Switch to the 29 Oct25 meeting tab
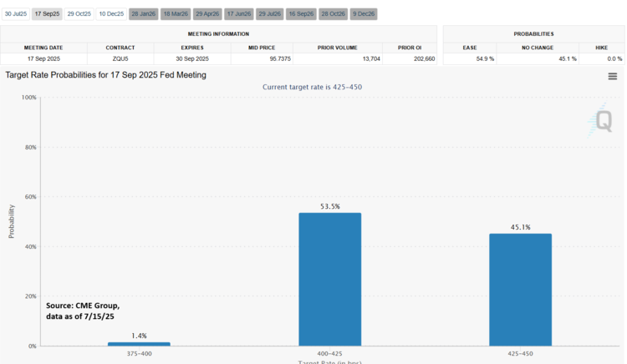 click(x=79, y=14)
